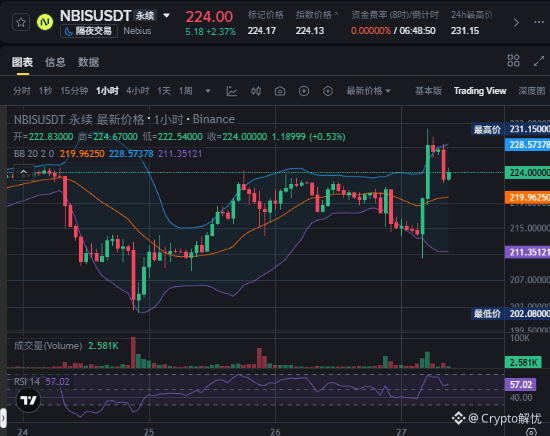Click the 成交量(Volume) indicator label

point(48,346)
